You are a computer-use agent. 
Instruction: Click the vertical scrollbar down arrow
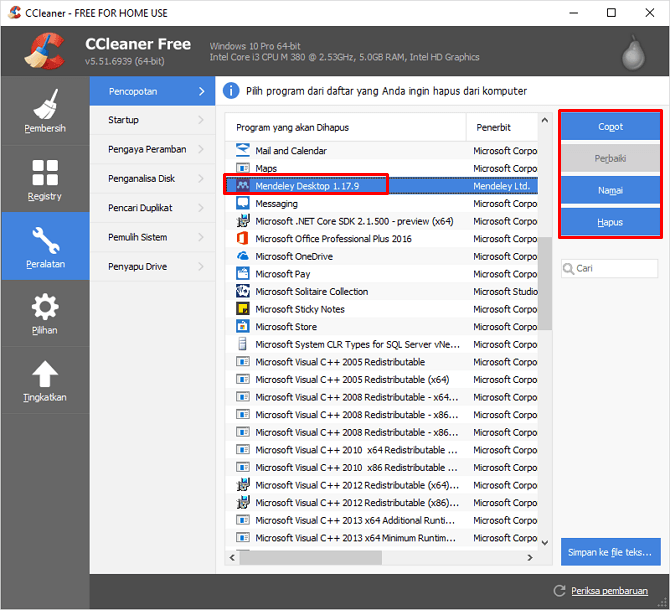coord(545,542)
